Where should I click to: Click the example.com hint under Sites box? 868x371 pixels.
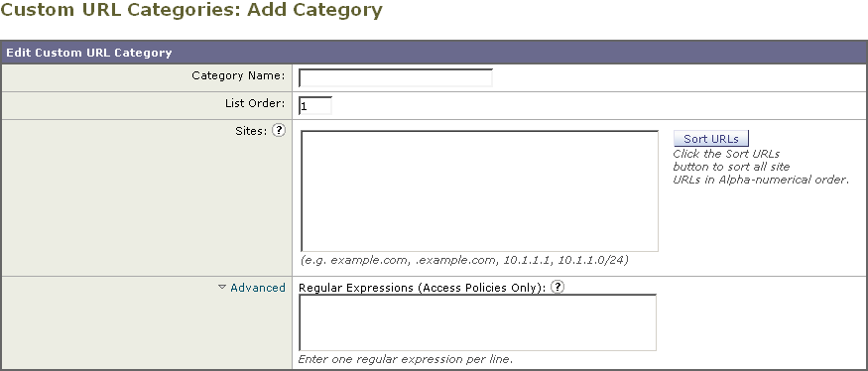464,260
